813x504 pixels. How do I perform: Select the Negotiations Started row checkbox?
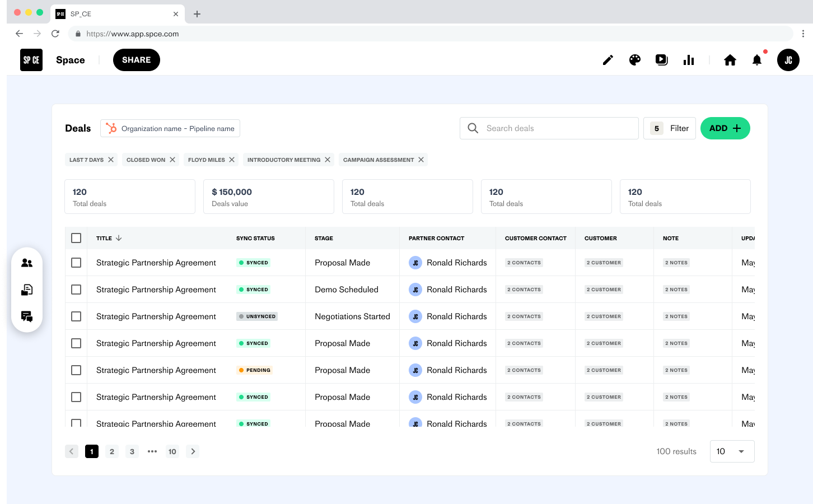(x=76, y=316)
